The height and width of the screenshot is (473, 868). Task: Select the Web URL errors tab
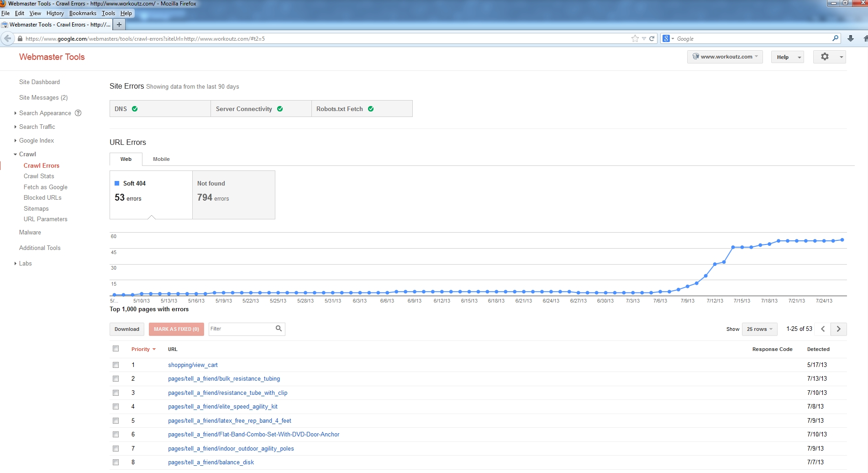126,159
